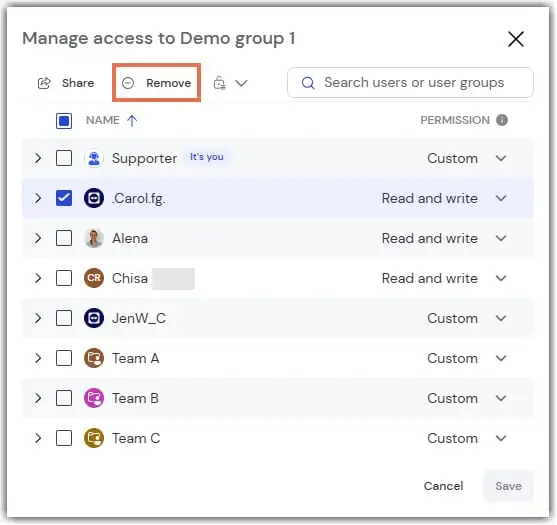Check the Team C row checkbox
This screenshot has width=557, height=525.
click(x=64, y=438)
